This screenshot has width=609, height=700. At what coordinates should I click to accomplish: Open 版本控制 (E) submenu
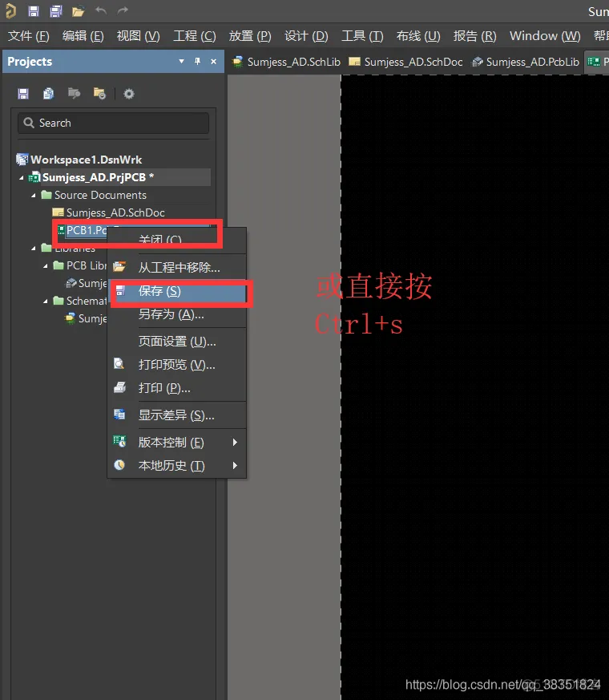pos(177,443)
